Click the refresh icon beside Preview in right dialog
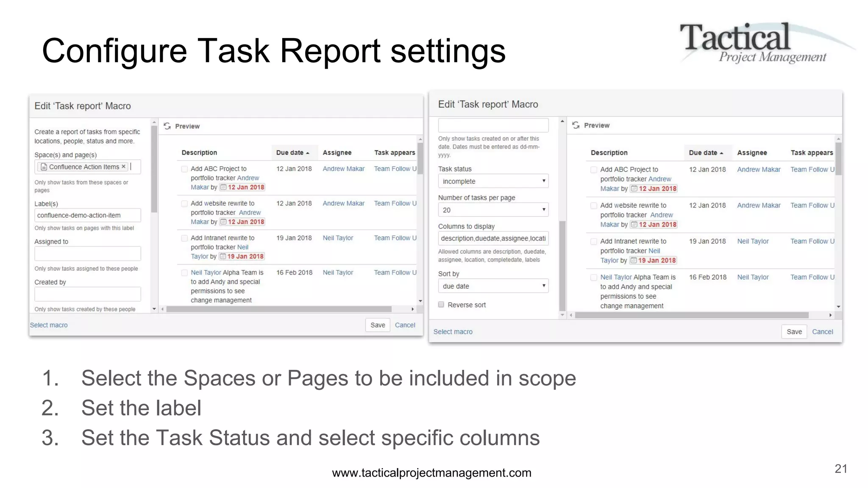Image resolution: width=868 pixels, height=488 pixels. tap(576, 125)
